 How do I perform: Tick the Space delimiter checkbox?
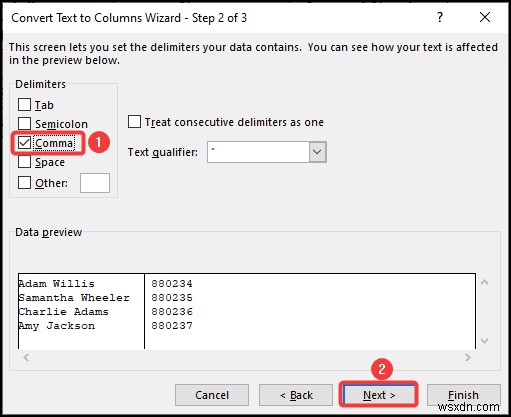coord(24,162)
